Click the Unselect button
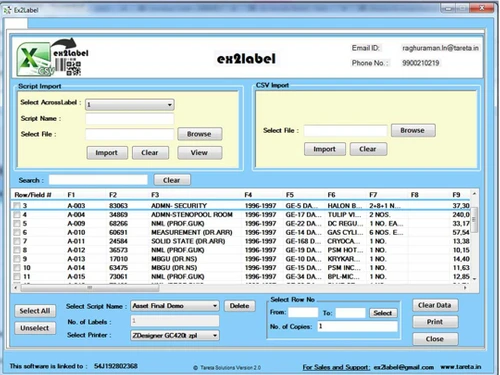The height and width of the screenshot is (375, 500). 35,328
